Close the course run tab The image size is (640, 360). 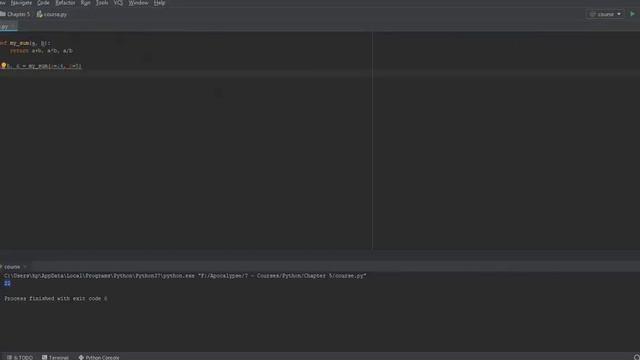pyautogui.click(x=25, y=267)
